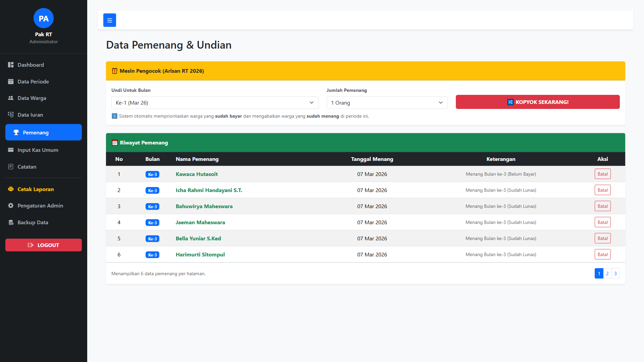Log out using the LOGOUT button
The image size is (644, 362).
(44, 245)
